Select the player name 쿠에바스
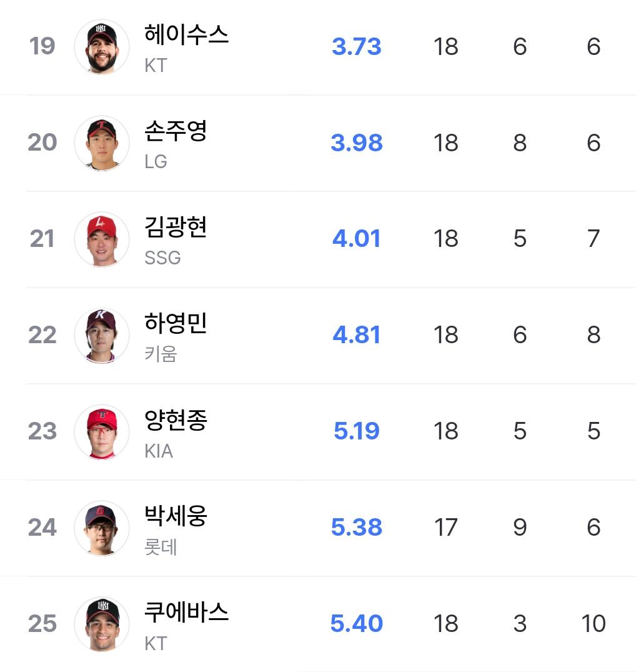The width and height of the screenshot is (636, 672). 186,612
